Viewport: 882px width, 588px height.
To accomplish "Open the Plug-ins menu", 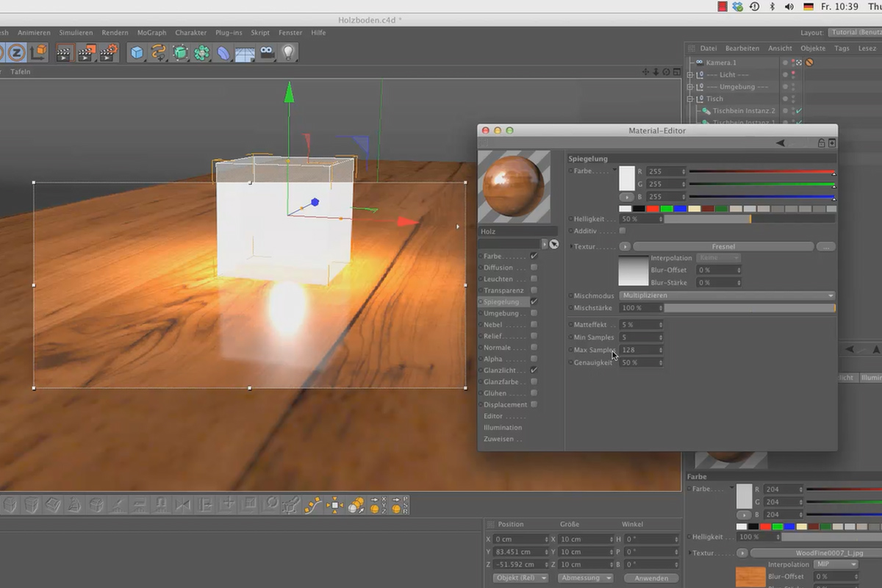I will coord(229,32).
